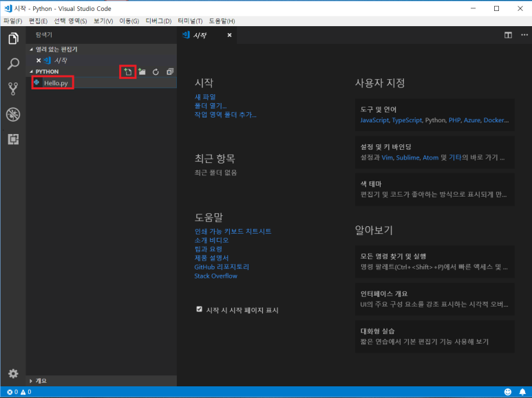Open the 색 테마 card
The image size is (532, 398).
435,189
